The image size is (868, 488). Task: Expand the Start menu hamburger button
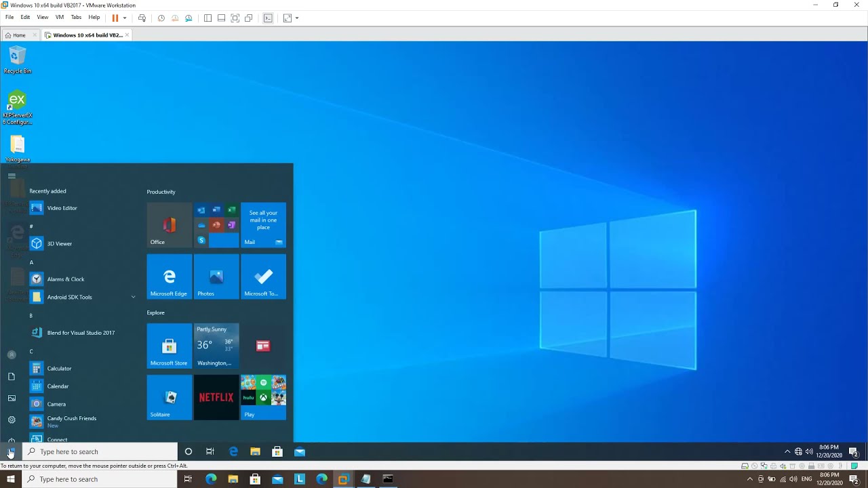coord(12,176)
